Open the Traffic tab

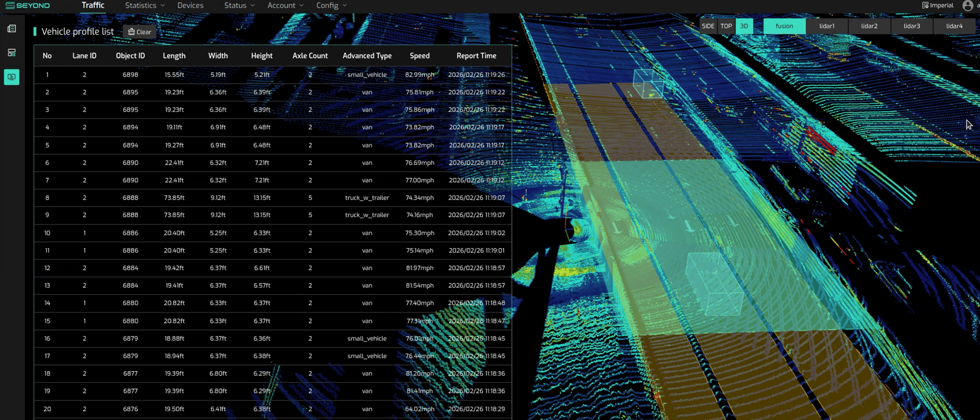(x=93, y=5)
